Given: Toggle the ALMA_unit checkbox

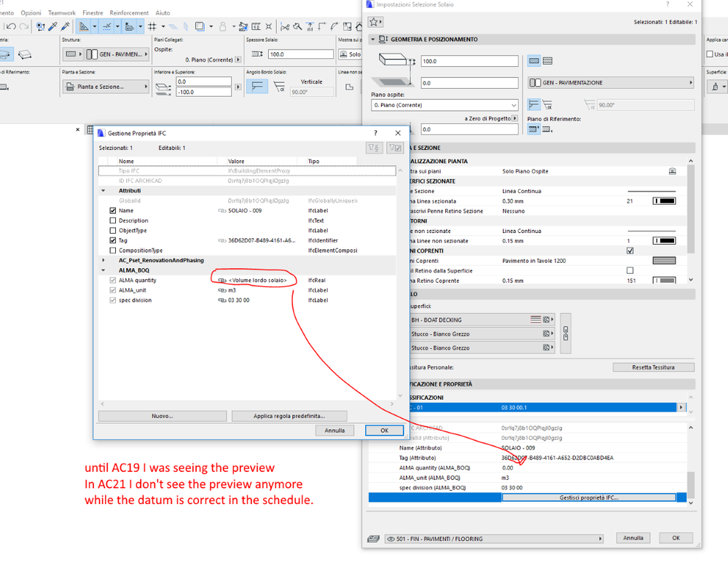Looking at the screenshot, I should point(112,290).
